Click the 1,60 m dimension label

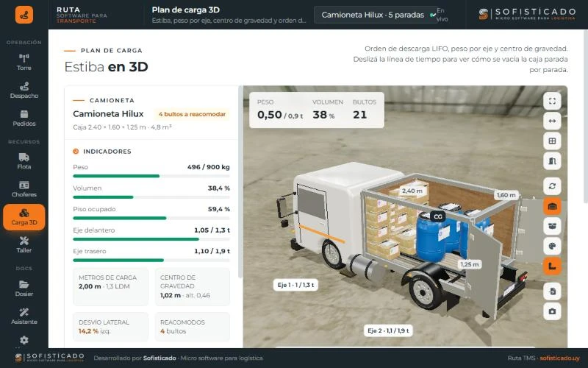pos(506,195)
